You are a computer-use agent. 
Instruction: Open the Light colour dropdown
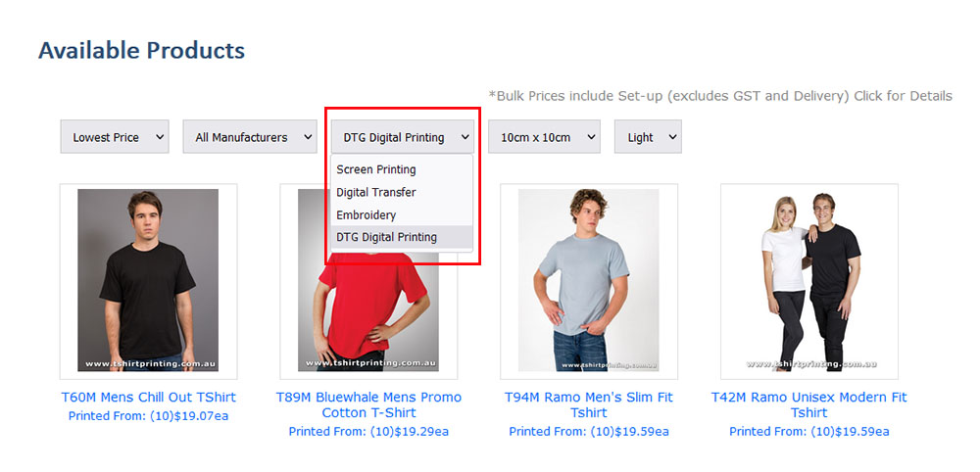(648, 137)
